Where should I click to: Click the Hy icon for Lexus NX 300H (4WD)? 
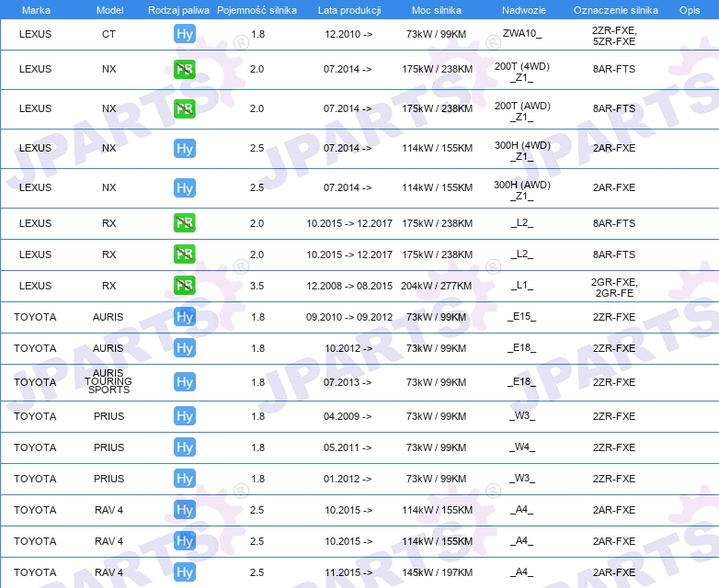pos(185,149)
